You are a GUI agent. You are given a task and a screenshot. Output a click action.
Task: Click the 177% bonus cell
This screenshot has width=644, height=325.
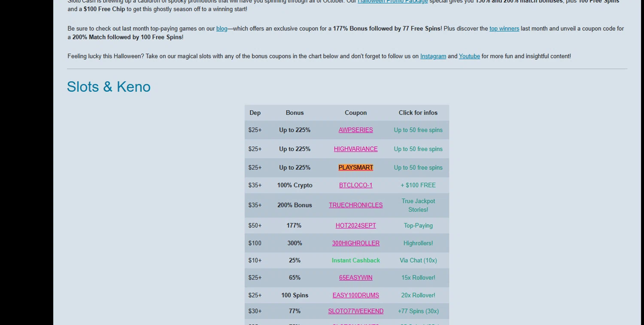click(x=295, y=226)
